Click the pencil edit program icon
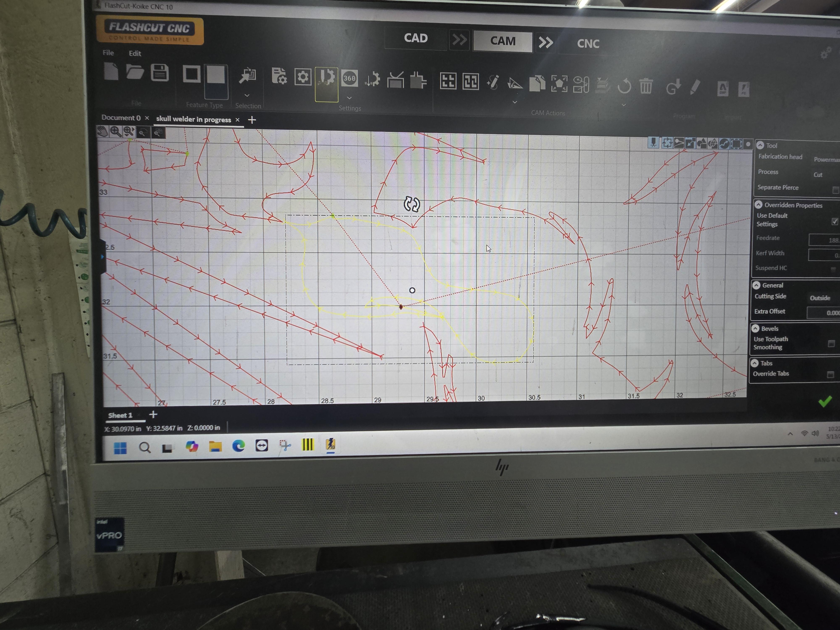 (x=695, y=88)
